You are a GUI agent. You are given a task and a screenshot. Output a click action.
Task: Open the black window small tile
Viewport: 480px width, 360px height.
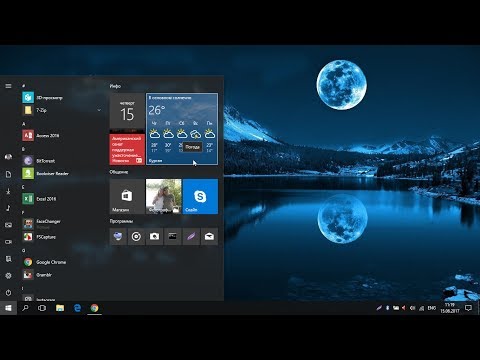click(x=173, y=237)
